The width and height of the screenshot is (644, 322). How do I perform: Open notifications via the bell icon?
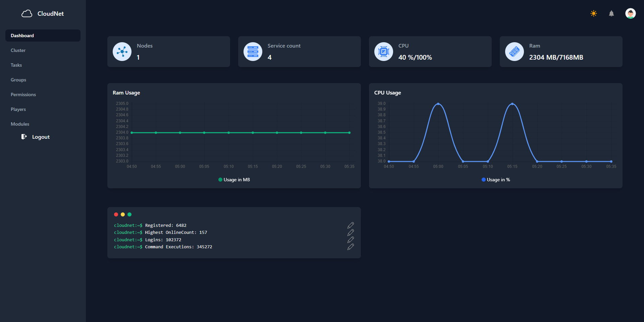click(611, 13)
